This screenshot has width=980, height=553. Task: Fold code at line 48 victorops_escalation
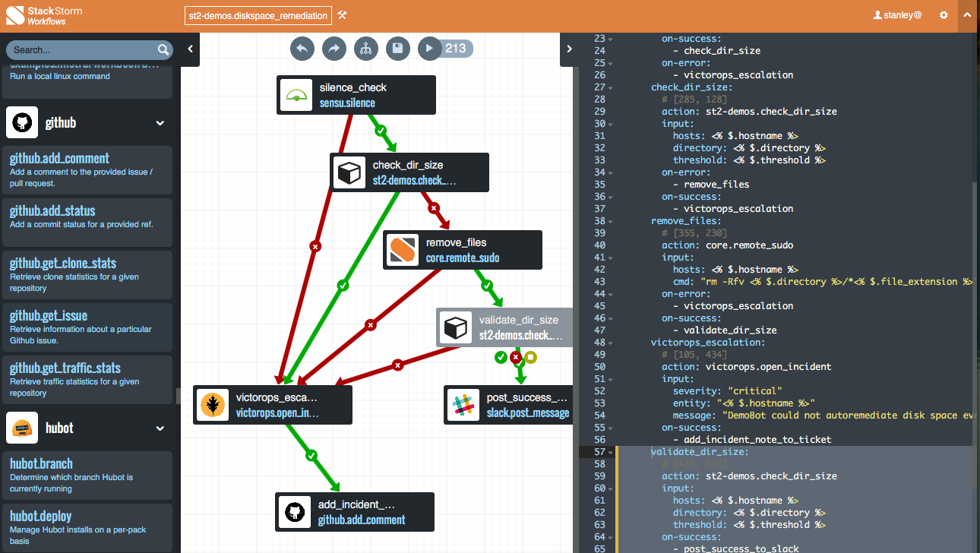tap(611, 342)
